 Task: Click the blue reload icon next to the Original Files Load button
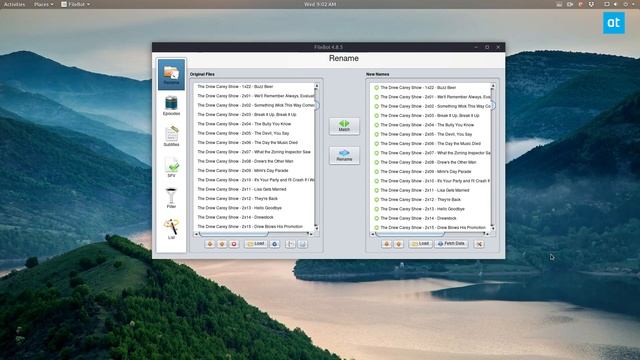(x=275, y=244)
